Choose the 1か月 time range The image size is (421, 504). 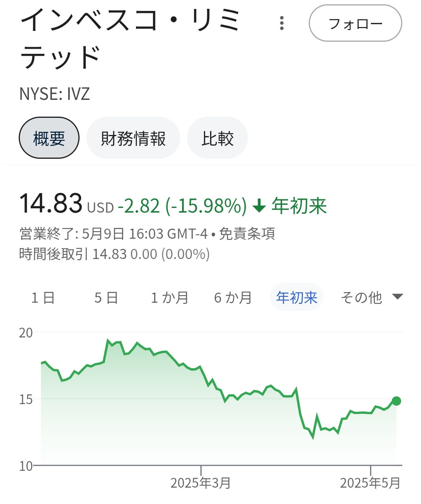(x=170, y=298)
